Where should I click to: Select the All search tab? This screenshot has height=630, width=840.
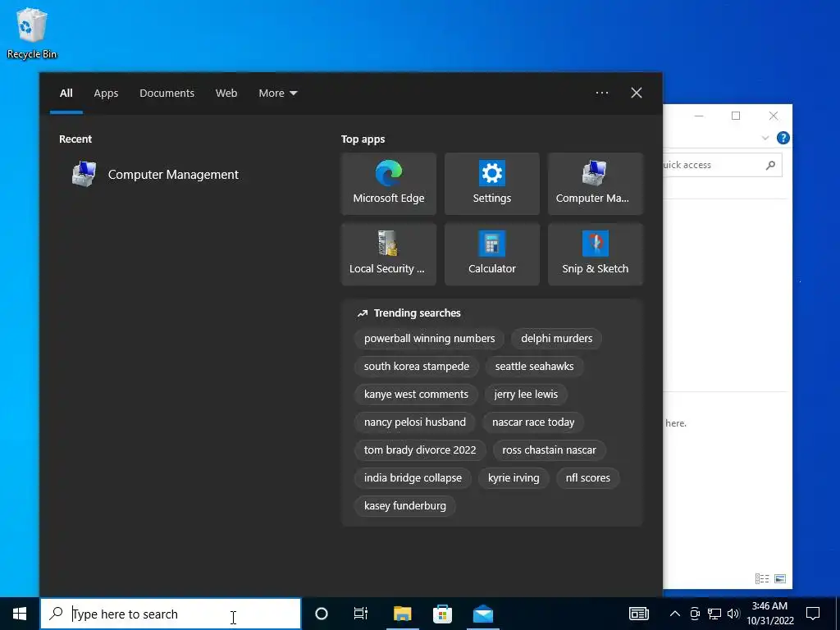pyautogui.click(x=66, y=94)
